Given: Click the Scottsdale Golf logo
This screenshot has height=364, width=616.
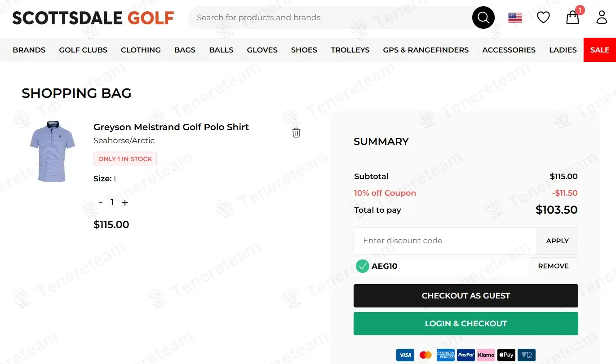Looking at the screenshot, I should coord(93,18).
